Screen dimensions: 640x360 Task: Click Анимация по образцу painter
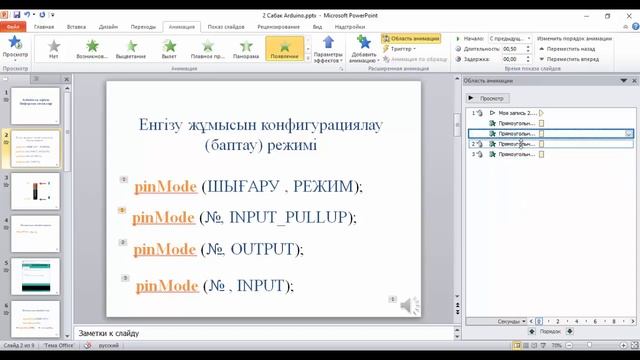[x=415, y=59]
